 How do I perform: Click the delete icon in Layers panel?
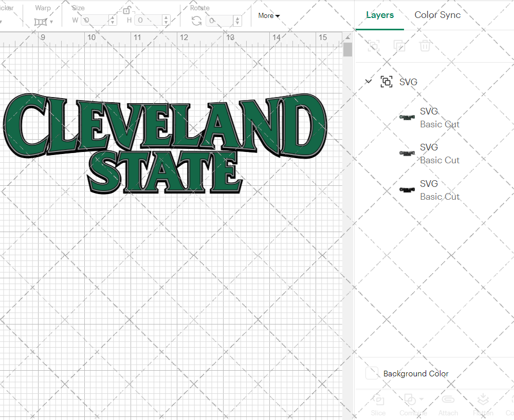(x=425, y=46)
